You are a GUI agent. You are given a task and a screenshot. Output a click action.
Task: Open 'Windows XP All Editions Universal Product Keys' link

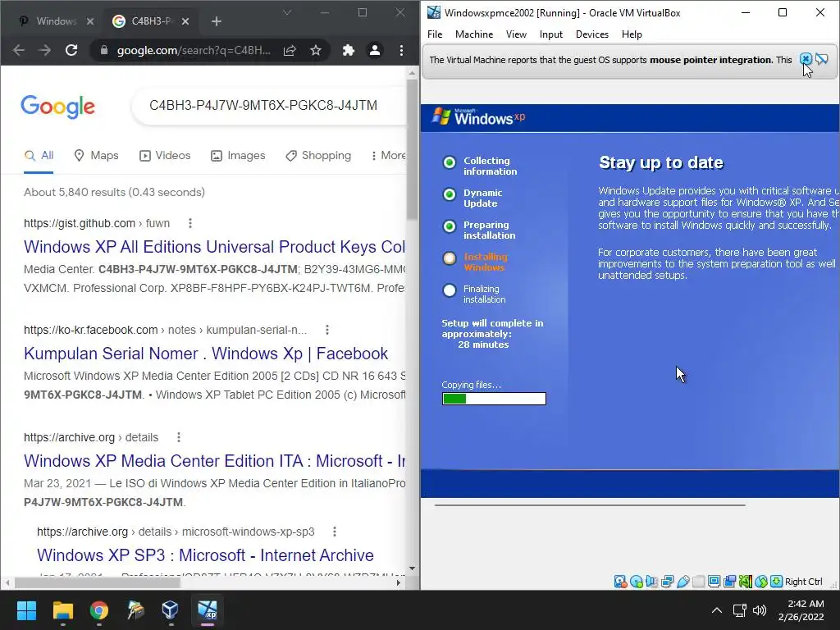(214, 247)
